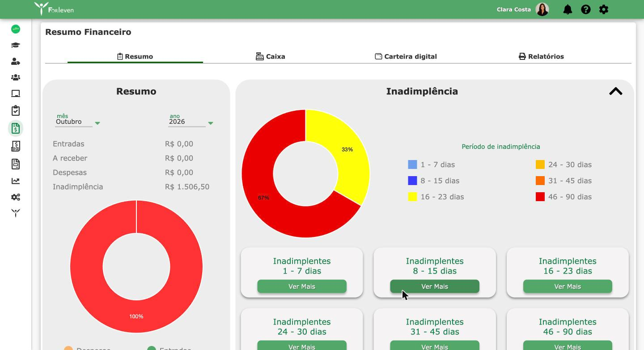Open the mês dropdown showing Outubro
The height and width of the screenshot is (350, 644).
[x=78, y=122]
